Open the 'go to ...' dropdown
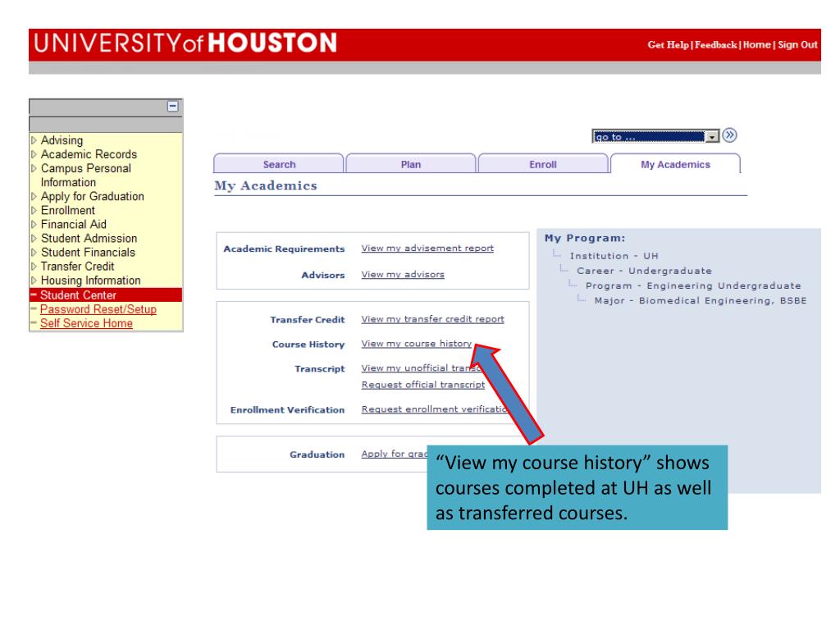The height and width of the screenshot is (630, 840). click(655, 137)
